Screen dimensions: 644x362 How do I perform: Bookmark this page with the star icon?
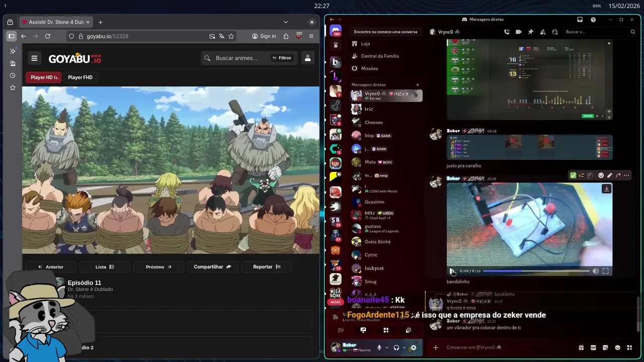231,36
